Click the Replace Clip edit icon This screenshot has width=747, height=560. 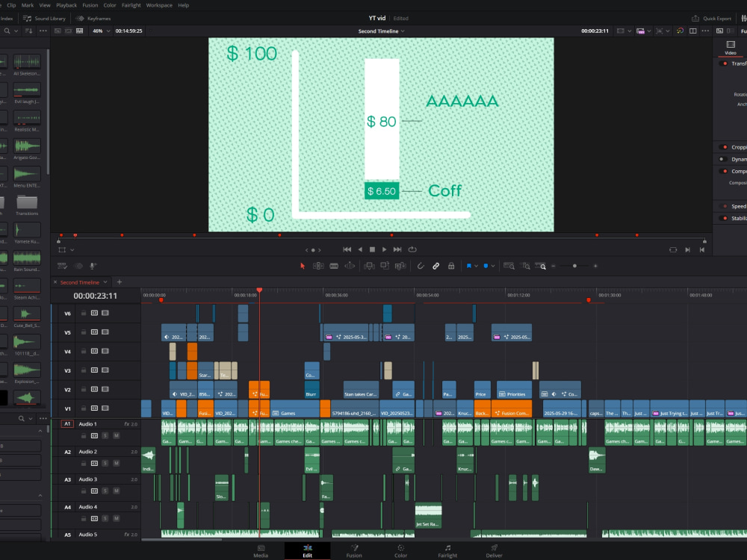tap(400, 267)
